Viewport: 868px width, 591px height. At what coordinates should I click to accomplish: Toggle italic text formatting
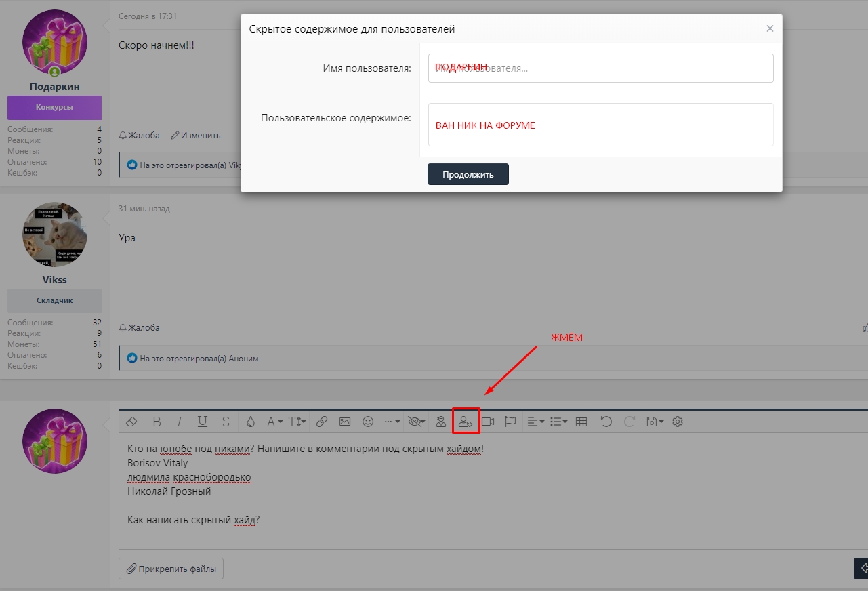tap(180, 422)
